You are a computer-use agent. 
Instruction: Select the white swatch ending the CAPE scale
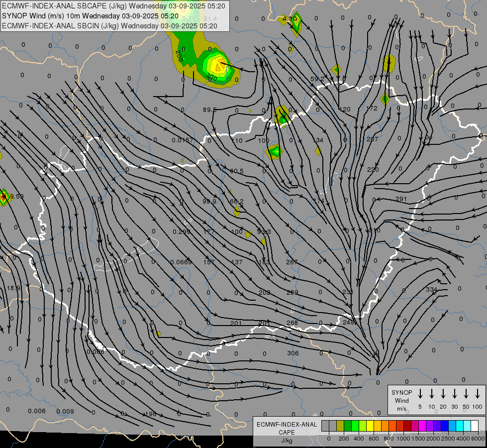[x=474, y=426]
